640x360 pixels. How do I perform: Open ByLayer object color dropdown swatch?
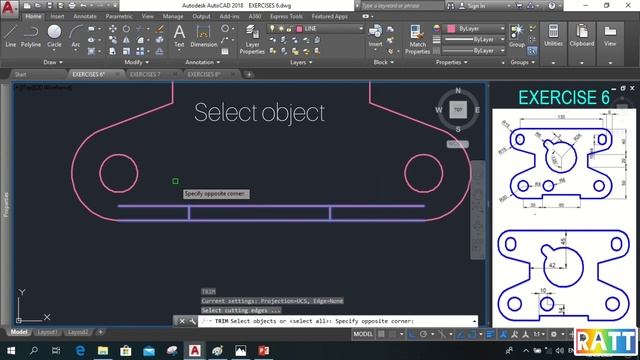(x=451, y=29)
